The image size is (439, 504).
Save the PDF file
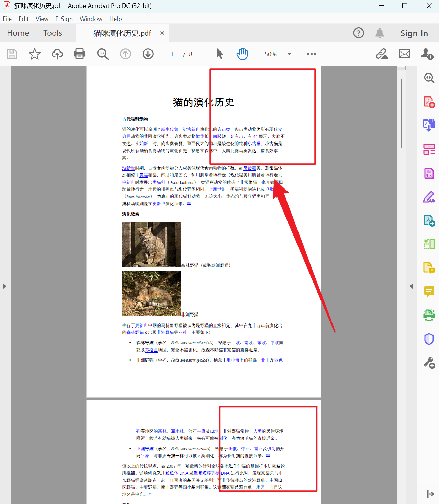pyautogui.click(x=12, y=54)
